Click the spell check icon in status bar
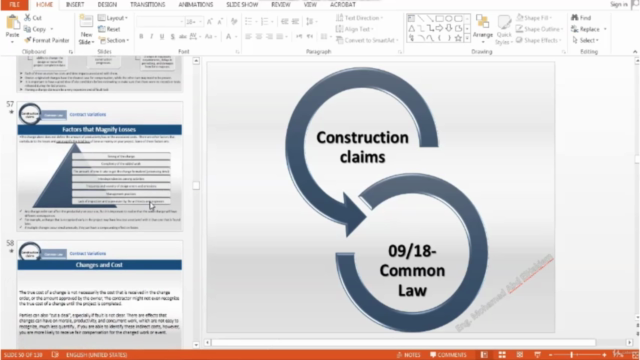 click(55, 355)
